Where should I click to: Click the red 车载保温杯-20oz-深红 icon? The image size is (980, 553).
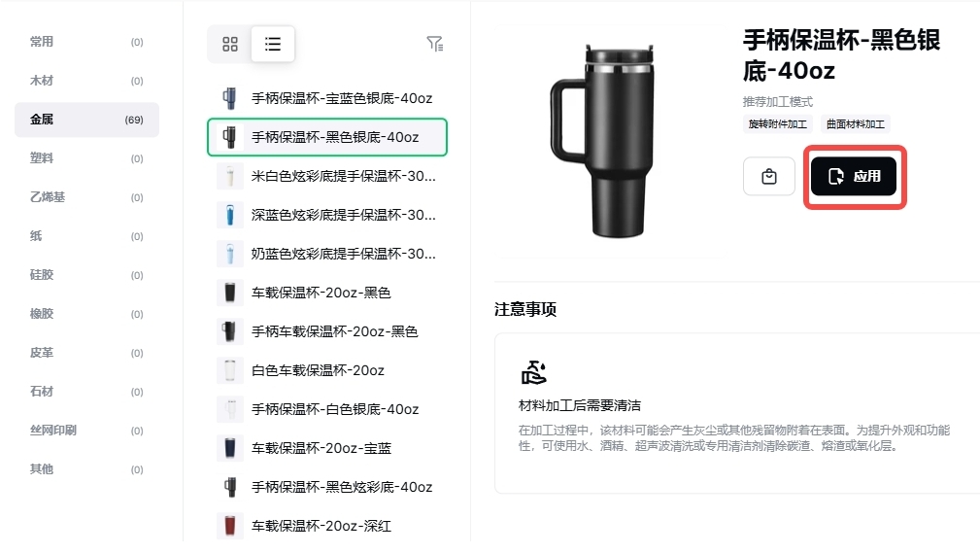(230, 526)
